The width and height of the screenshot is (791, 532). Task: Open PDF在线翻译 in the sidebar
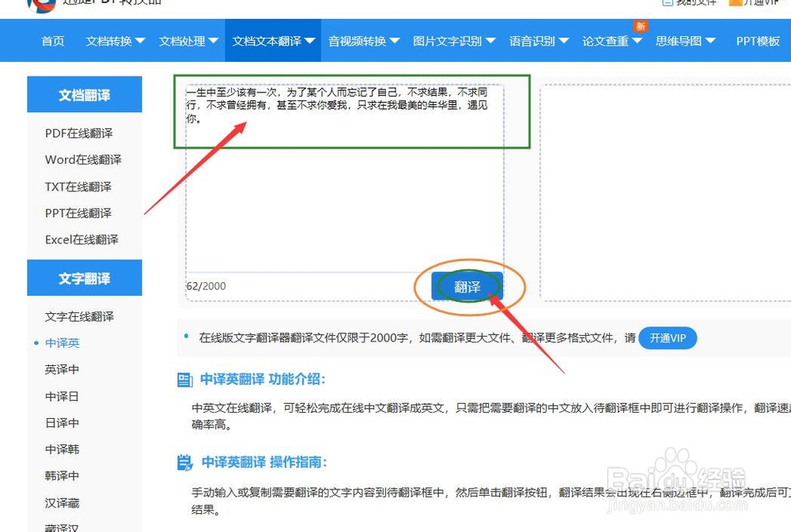pos(78,133)
